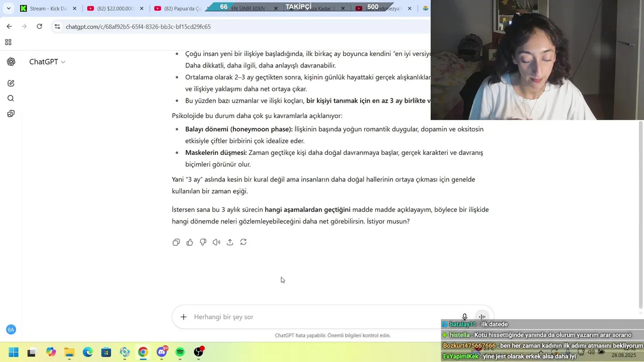Launch Copilot from the taskbar
The height and width of the screenshot is (362, 644).
tap(51, 352)
